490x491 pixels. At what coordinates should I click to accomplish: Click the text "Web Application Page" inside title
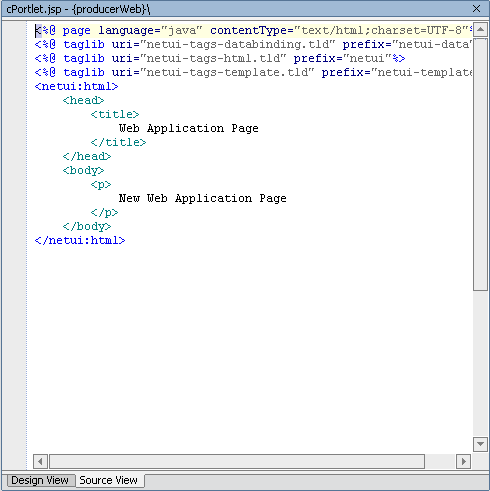tap(189, 128)
